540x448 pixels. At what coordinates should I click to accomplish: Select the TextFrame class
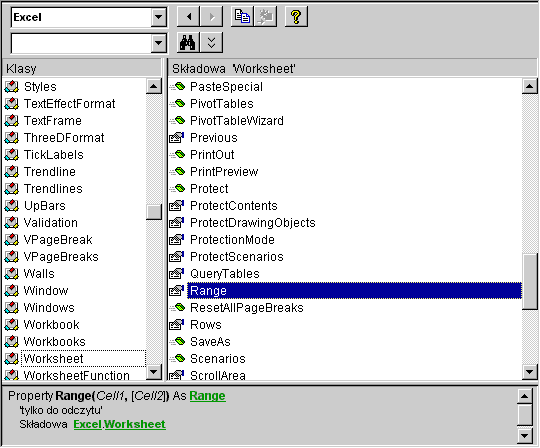(53, 121)
